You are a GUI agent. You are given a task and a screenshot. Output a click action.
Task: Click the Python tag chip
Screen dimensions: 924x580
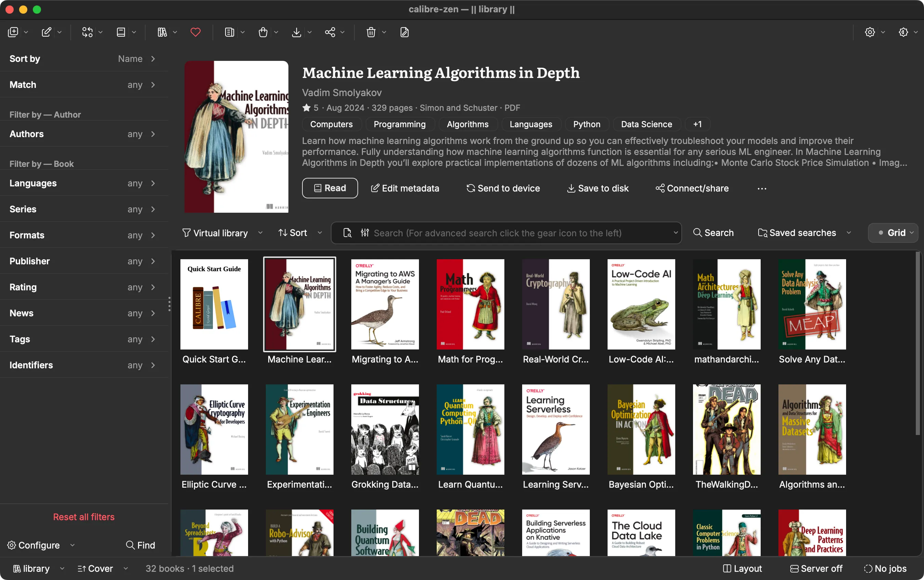coord(586,124)
